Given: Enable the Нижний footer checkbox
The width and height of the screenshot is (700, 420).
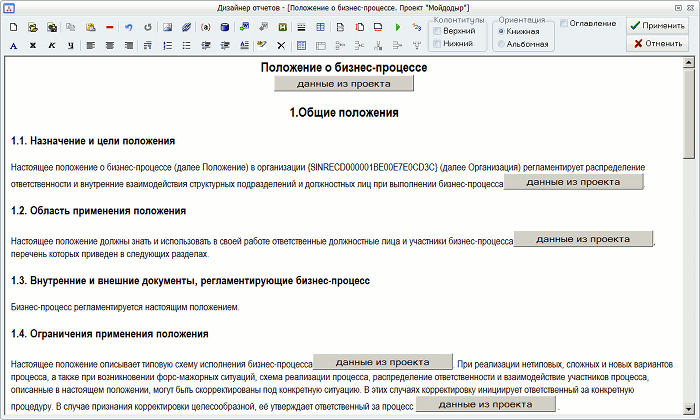Looking at the screenshot, I should tap(438, 44).
